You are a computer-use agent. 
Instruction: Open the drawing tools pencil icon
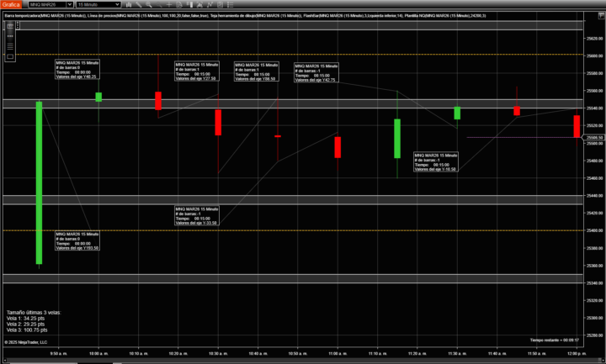(139, 5)
